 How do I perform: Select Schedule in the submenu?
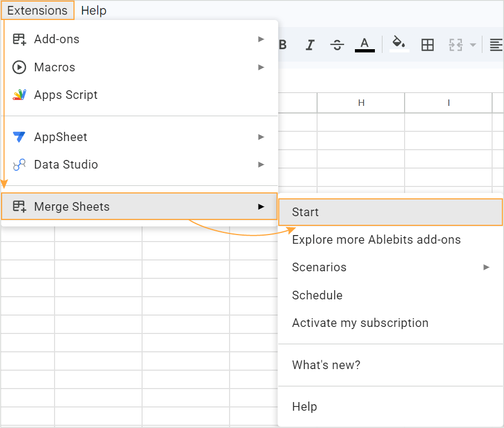(390, 295)
